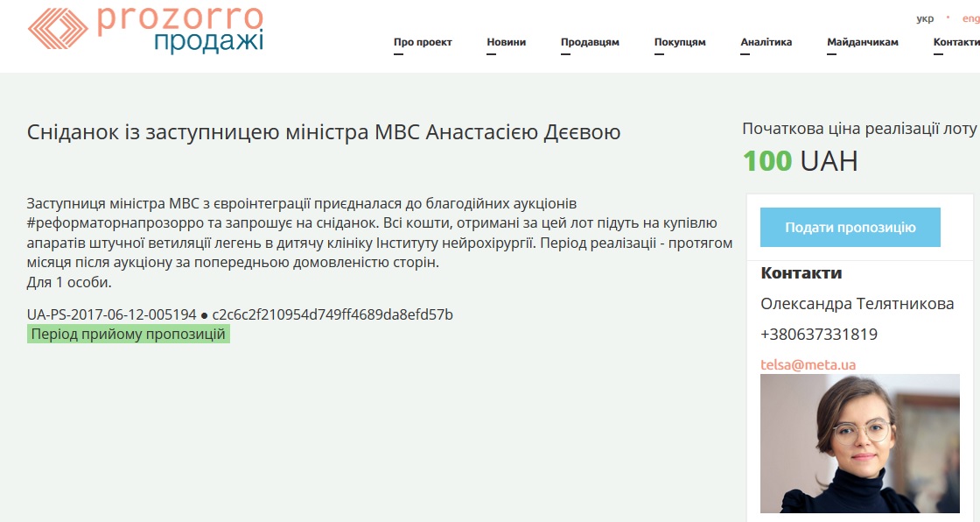Open the Аналітика menu item
This screenshot has height=522, width=980.
pos(766,42)
